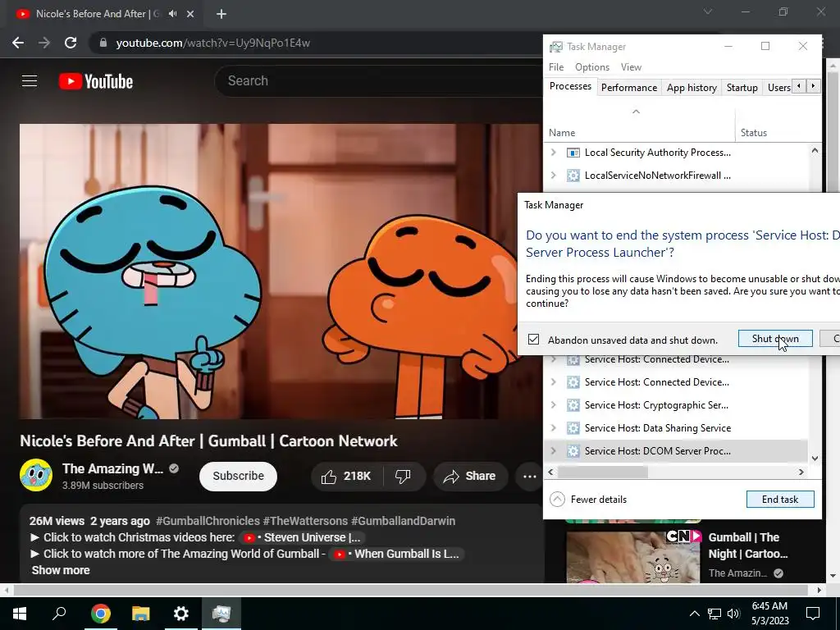Click the Gumball video player
This screenshot has height=630, width=840.
click(279, 271)
